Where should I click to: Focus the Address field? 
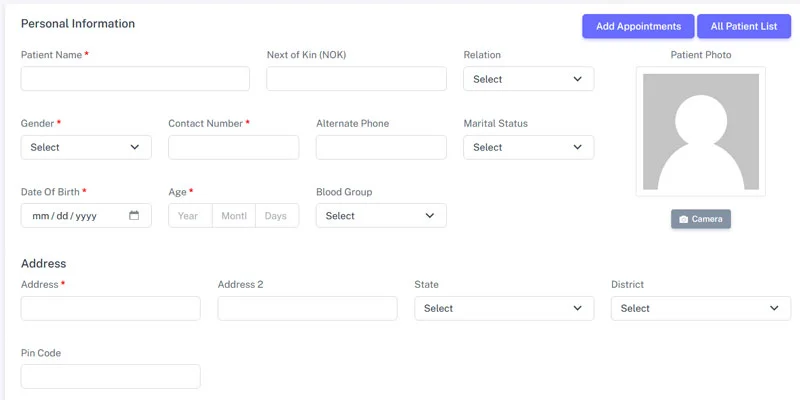click(111, 308)
